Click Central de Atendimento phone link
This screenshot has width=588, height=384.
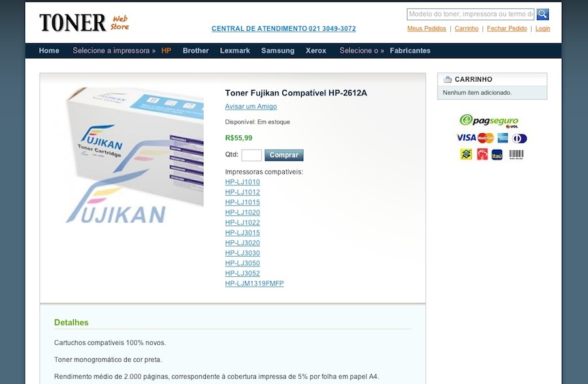coord(284,29)
